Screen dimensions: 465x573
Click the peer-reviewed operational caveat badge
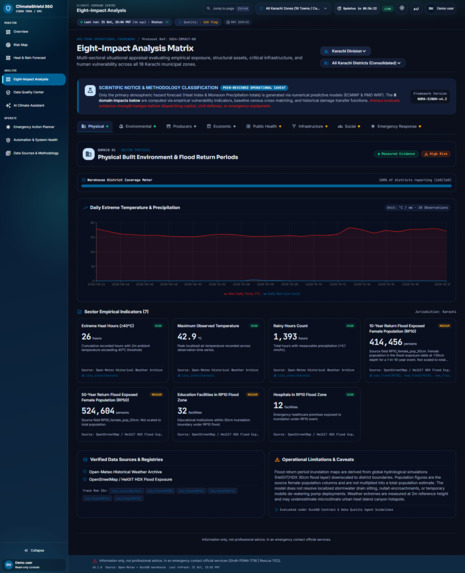[254, 88]
